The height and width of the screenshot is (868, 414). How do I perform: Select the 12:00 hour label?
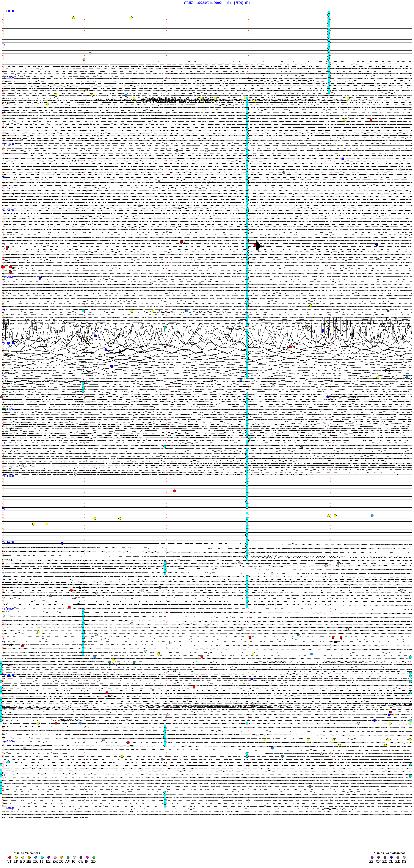click(x=10, y=409)
